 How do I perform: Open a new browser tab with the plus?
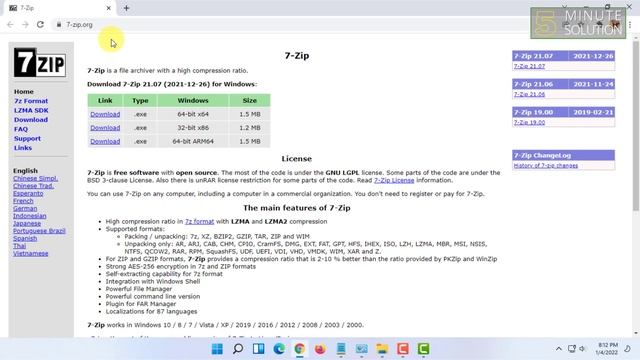(x=126, y=8)
